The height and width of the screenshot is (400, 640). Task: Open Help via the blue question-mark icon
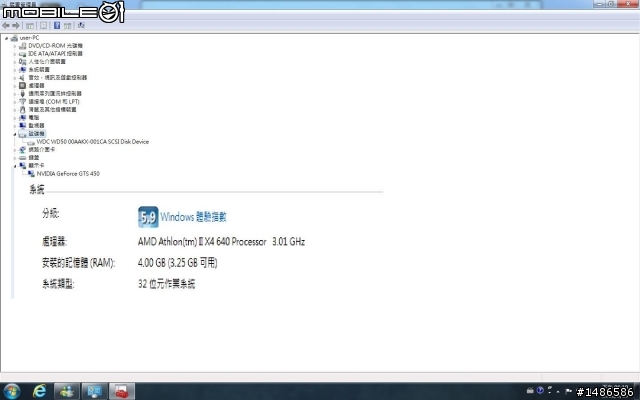57,26
